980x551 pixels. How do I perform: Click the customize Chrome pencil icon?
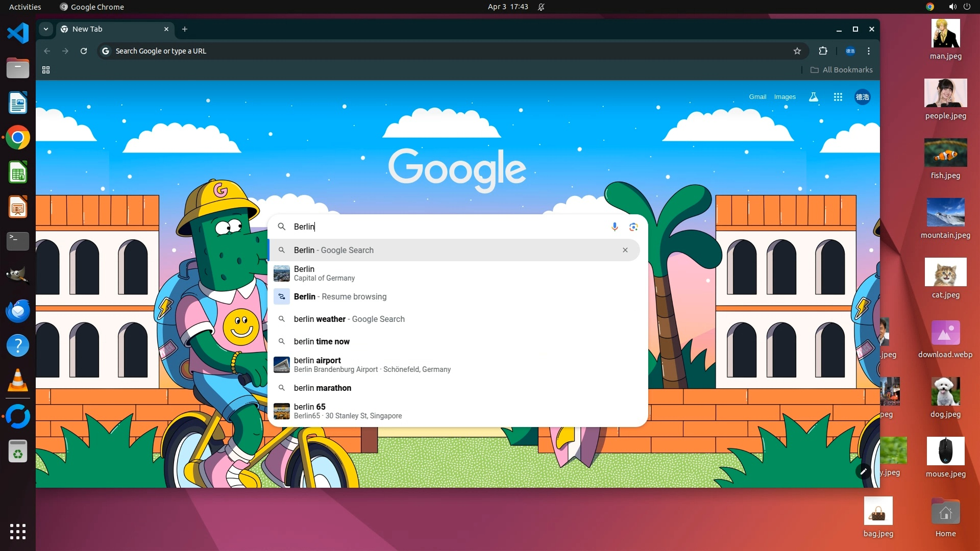(863, 471)
